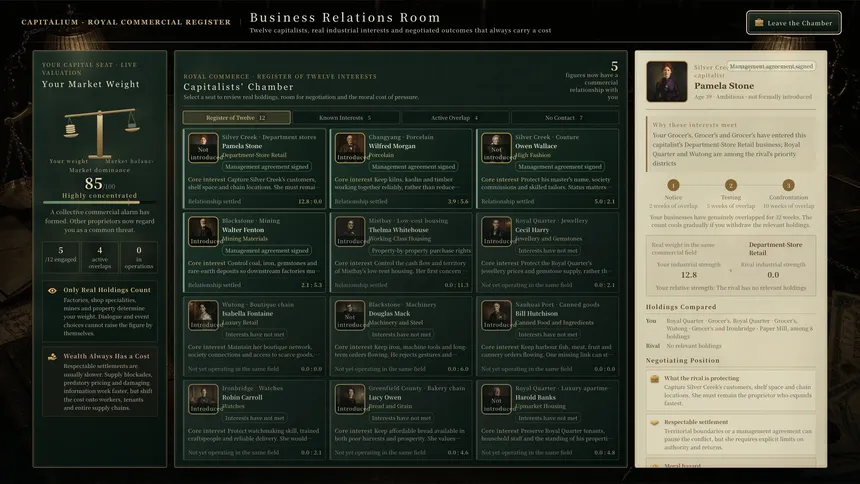Click the Negotiating Position heading
860x484 pixels.
coord(682,361)
